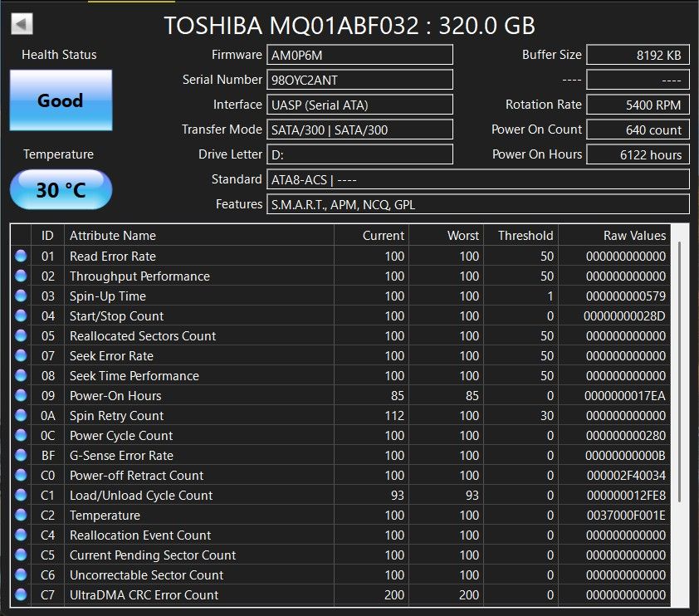
Task: Click the Rotation Rate value 5400 RPM
Action: pos(638,105)
